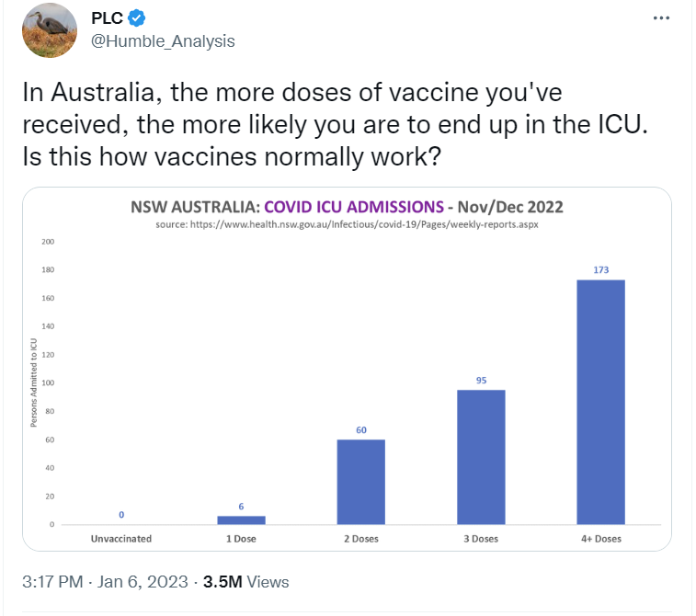Click the small 1 Dose bar

coord(241,519)
